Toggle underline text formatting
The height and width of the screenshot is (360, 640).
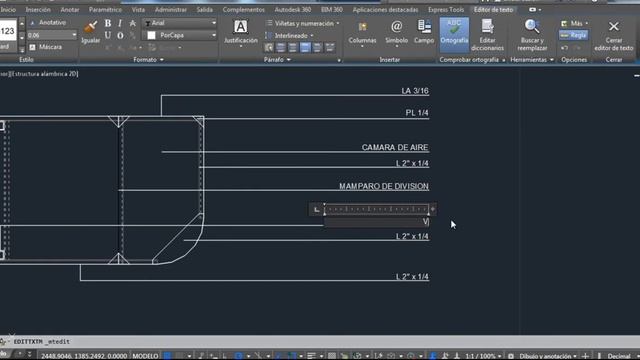pos(108,36)
